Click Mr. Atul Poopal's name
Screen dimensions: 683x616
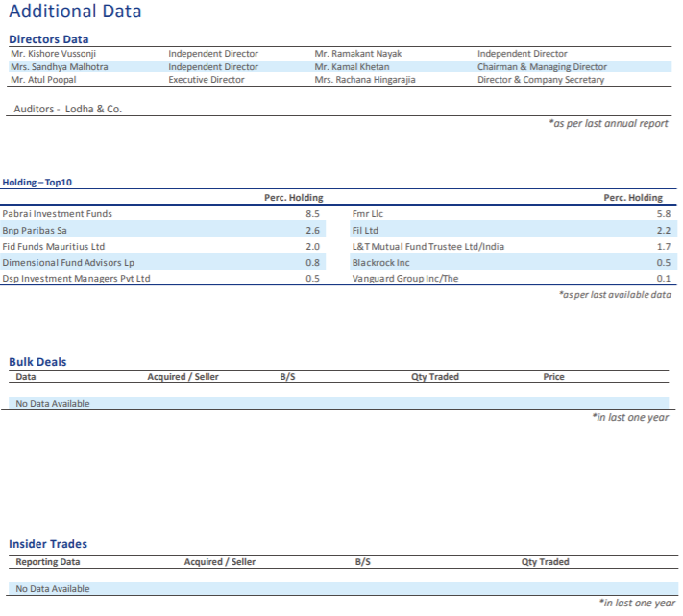[43, 80]
